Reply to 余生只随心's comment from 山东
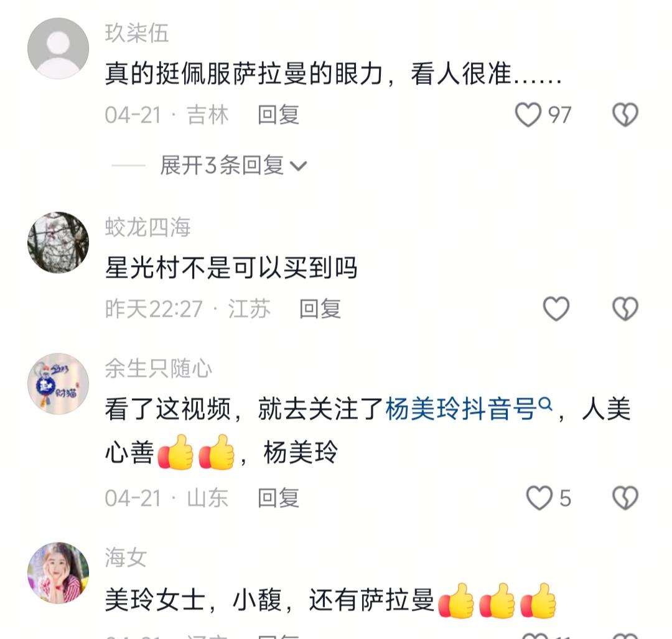Image resolution: width=672 pixels, height=639 pixels. pyautogui.click(x=278, y=498)
